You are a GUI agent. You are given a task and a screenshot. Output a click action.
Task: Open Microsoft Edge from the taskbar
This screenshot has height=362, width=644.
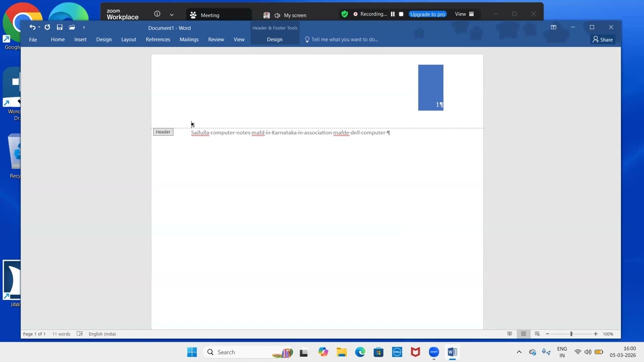tap(360, 352)
